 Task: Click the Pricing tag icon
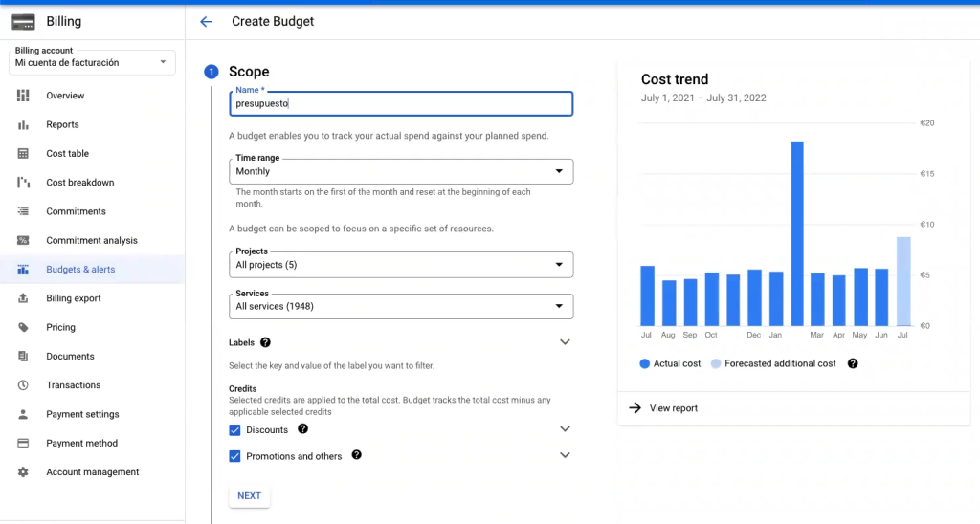(x=23, y=327)
